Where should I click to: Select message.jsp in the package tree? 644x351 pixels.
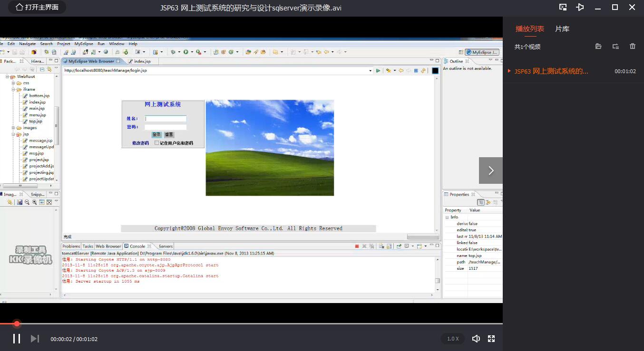coord(40,141)
